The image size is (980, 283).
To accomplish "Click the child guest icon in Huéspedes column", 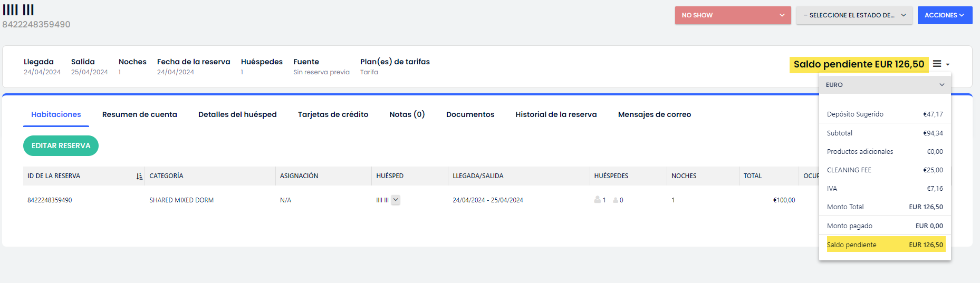I will [615, 200].
